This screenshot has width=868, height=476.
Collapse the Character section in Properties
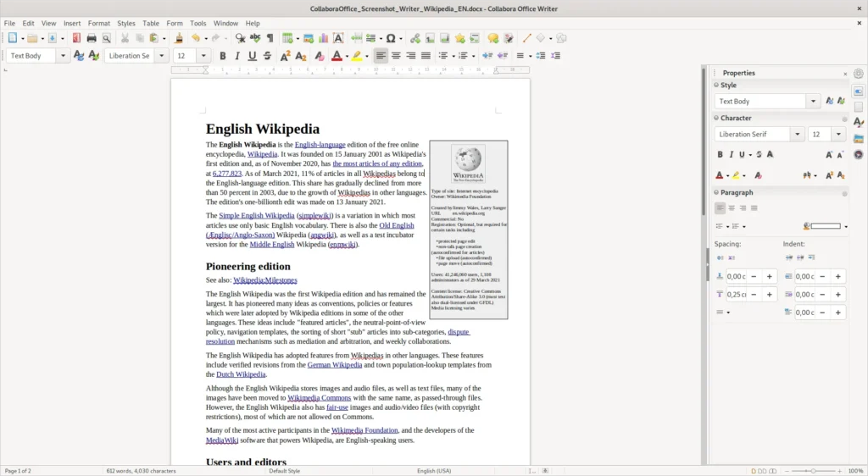point(715,118)
